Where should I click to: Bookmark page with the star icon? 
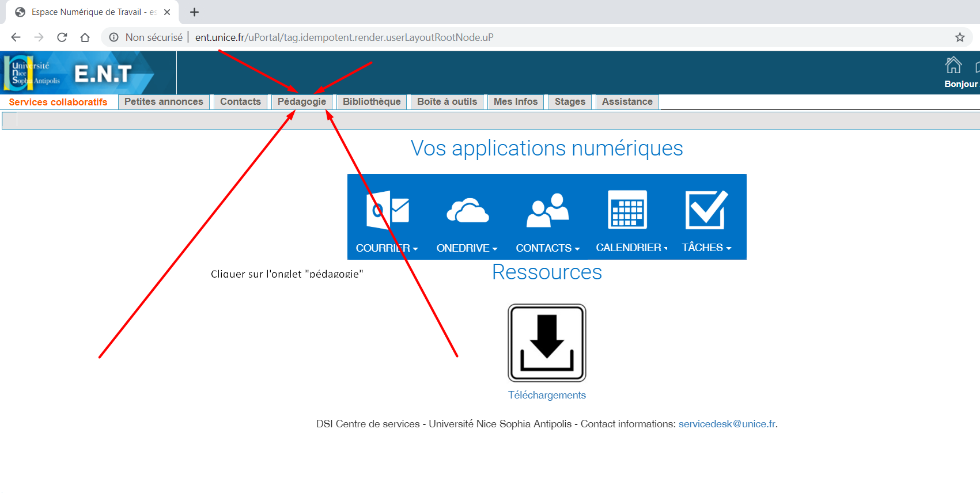point(960,37)
